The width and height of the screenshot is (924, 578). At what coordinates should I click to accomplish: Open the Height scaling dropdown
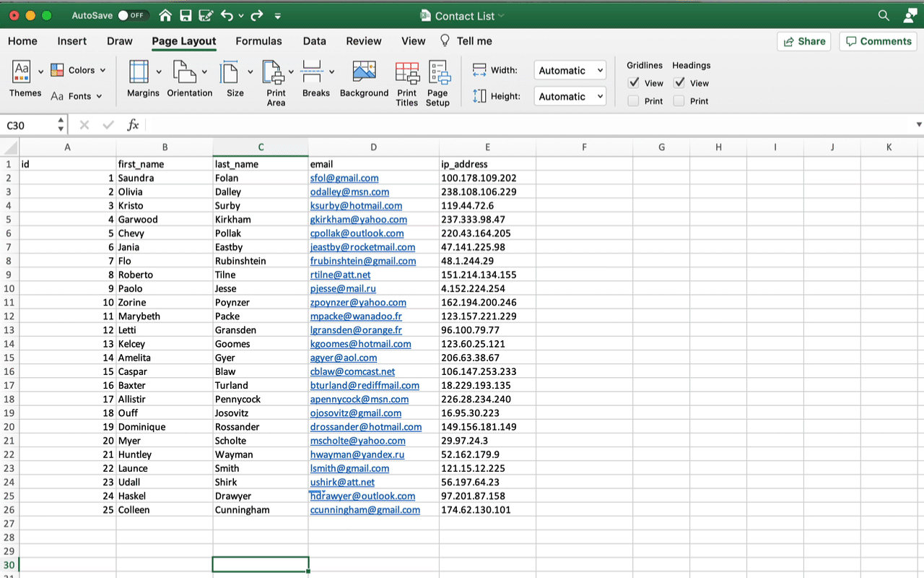(570, 96)
